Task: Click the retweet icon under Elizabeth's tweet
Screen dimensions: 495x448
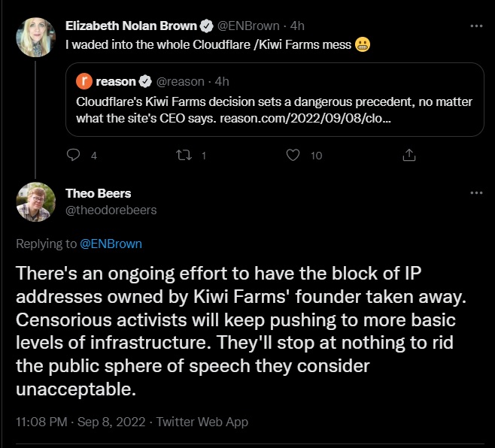Action: [181, 155]
